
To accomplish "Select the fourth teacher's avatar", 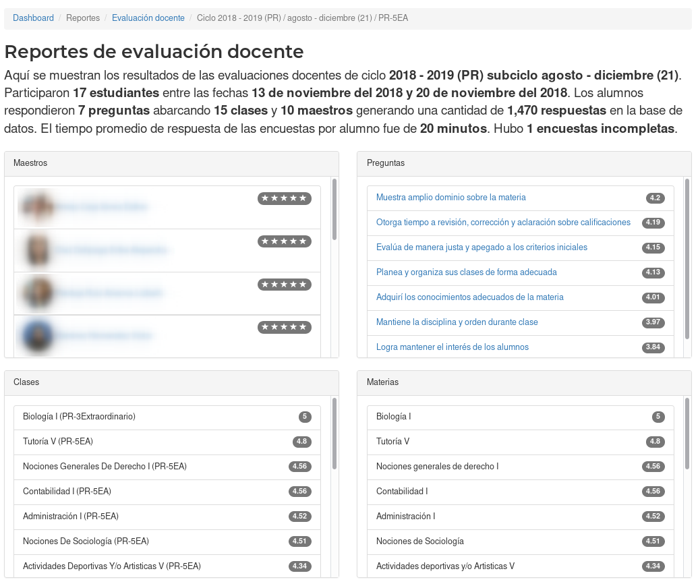I will coord(37,335).
